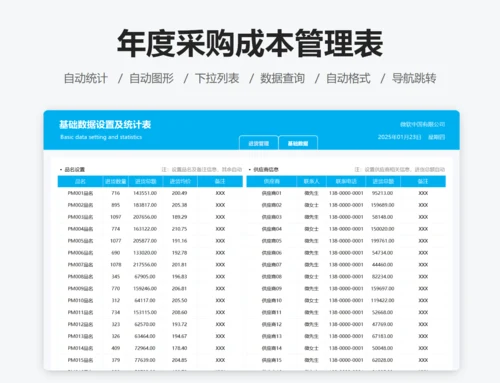Viewport: 500px width, 383px height.
Task: Select the 供应商02 cell
Action: click(272, 205)
